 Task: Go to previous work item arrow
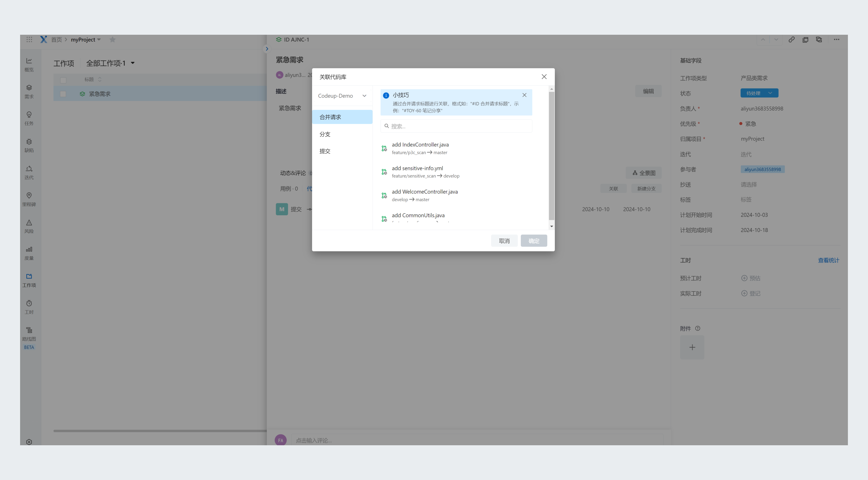(763, 40)
